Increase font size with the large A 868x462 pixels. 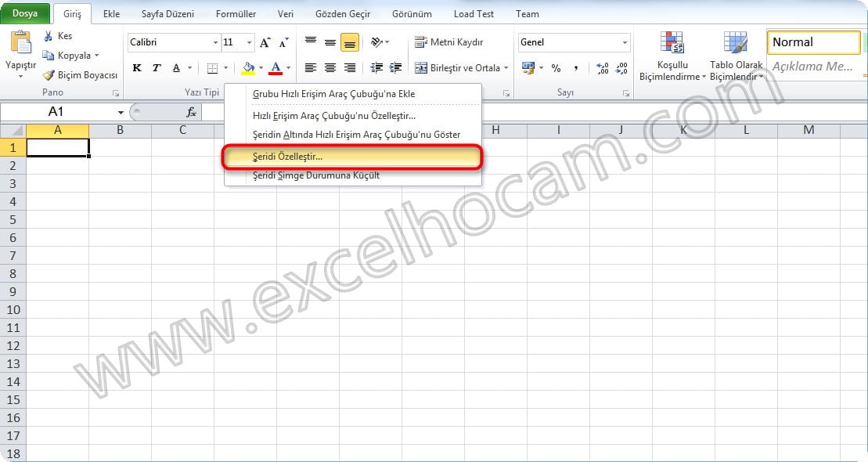265,42
